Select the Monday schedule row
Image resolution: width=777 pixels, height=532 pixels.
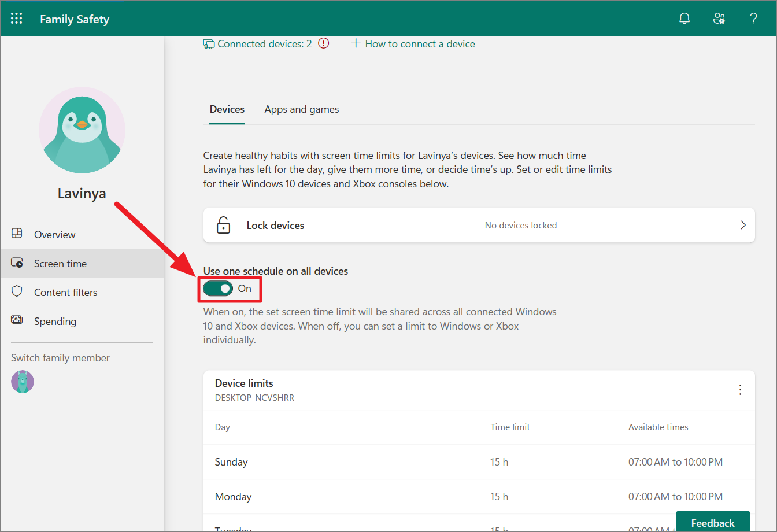click(479, 497)
